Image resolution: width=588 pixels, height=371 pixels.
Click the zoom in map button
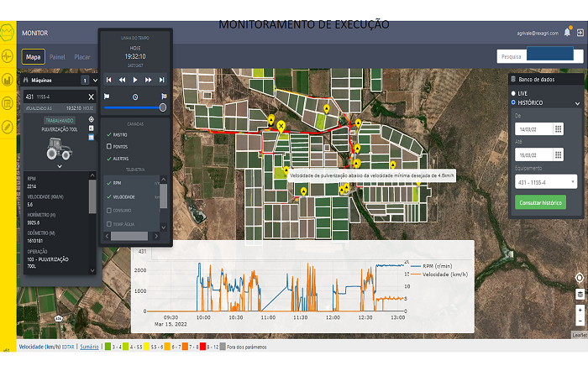coord(580,310)
